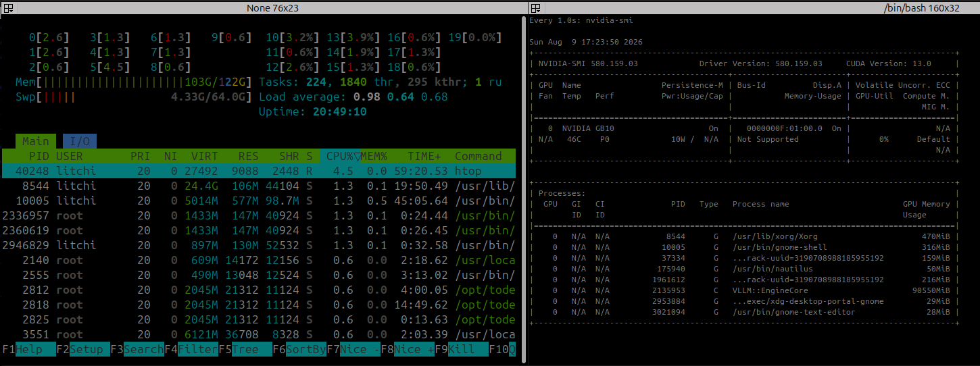Click the Swp usage bar meter
Screen dimensions: 980x366
(x=134, y=97)
